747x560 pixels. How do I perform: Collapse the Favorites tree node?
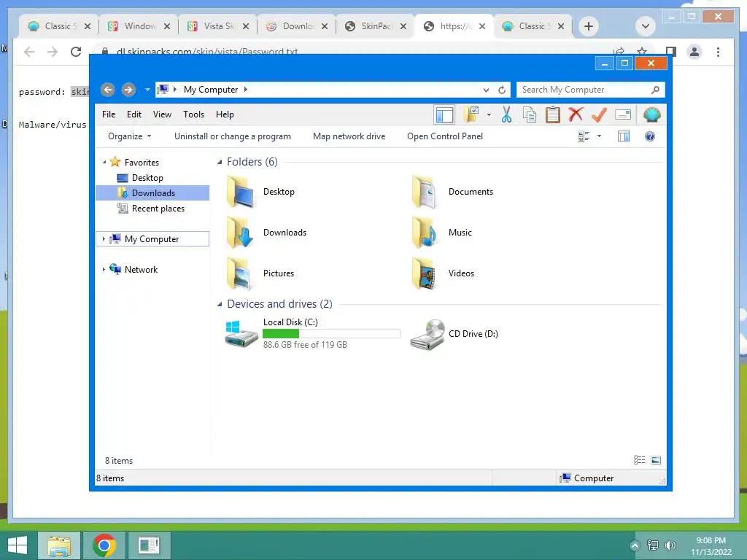tap(104, 163)
